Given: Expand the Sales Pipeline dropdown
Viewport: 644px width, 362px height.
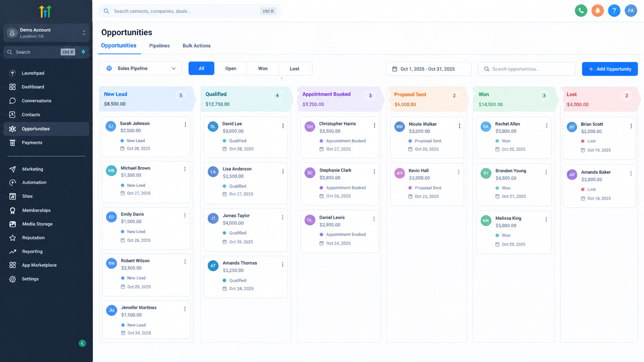Looking at the screenshot, I should 141,68.
